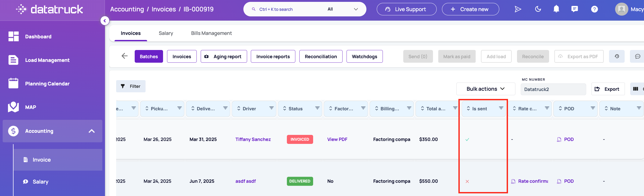The height and width of the screenshot is (196, 644).
Task: Open the help question mark icon
Action: pyautogui.click(x=594, y=9)
